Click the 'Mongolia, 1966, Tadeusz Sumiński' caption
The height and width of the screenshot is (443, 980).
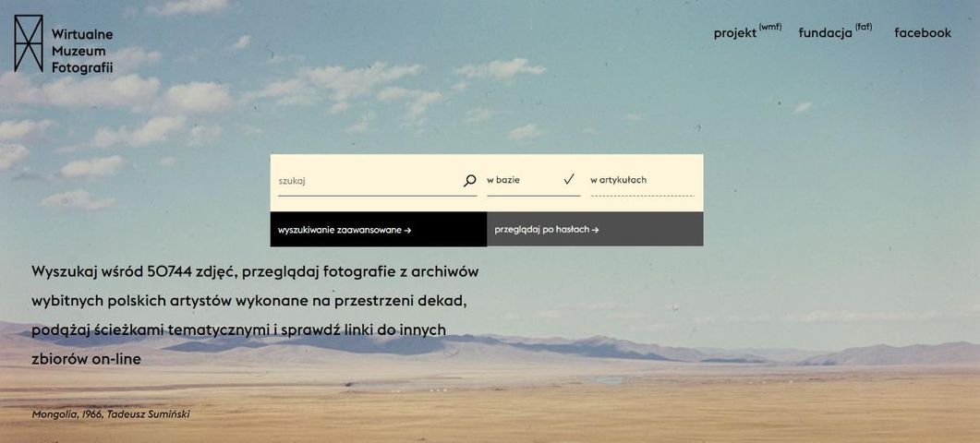click(111, 414)
